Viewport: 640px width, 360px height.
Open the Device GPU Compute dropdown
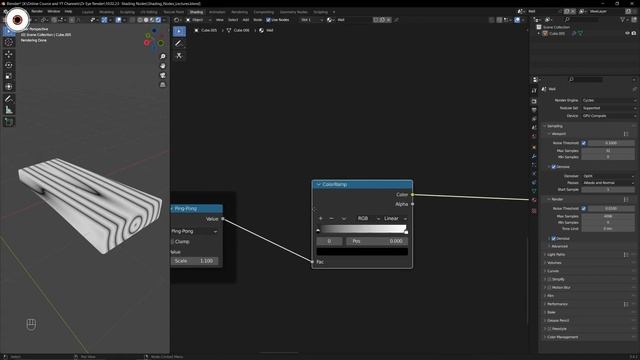[x=608, y=116]
